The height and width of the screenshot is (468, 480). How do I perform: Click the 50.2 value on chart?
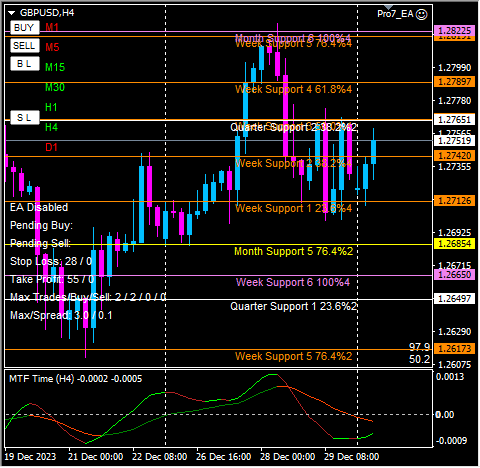(419, 359)
